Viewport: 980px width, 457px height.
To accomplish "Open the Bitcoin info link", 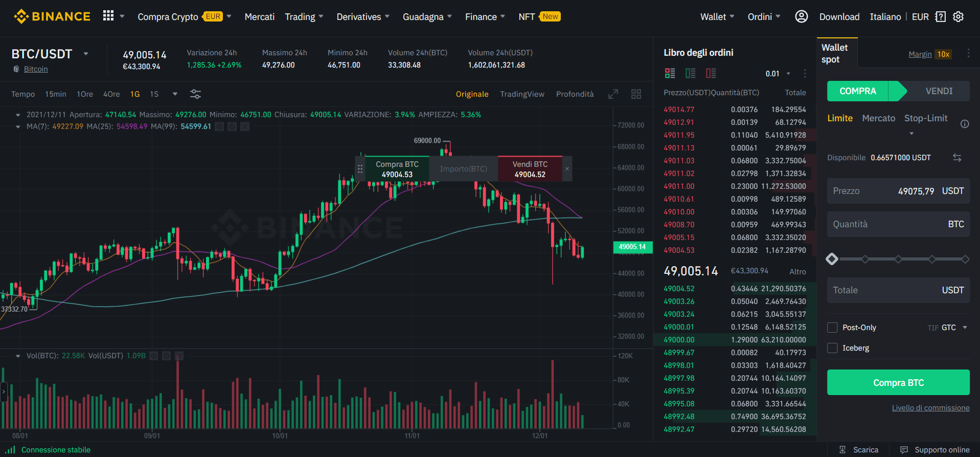I will [x=36, y=69].
